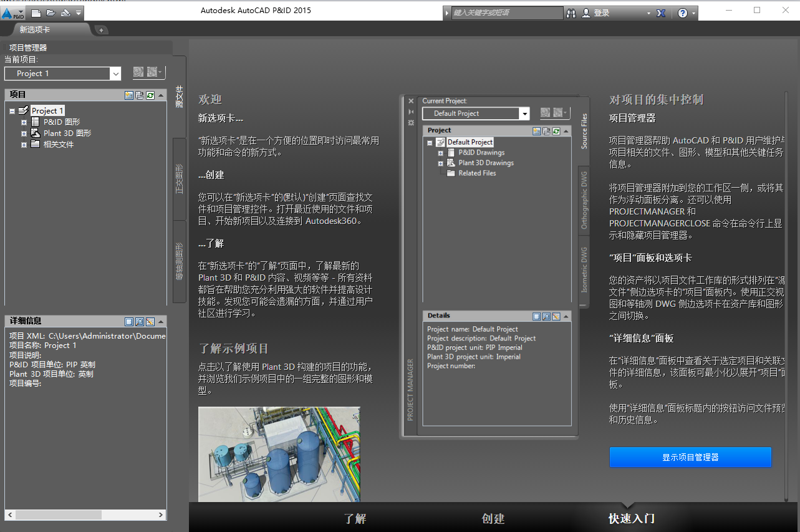Viewport: 800px width, 532px height.
Task: Click the 显示项目管理器 button
Action: click(x=690, y=457)
